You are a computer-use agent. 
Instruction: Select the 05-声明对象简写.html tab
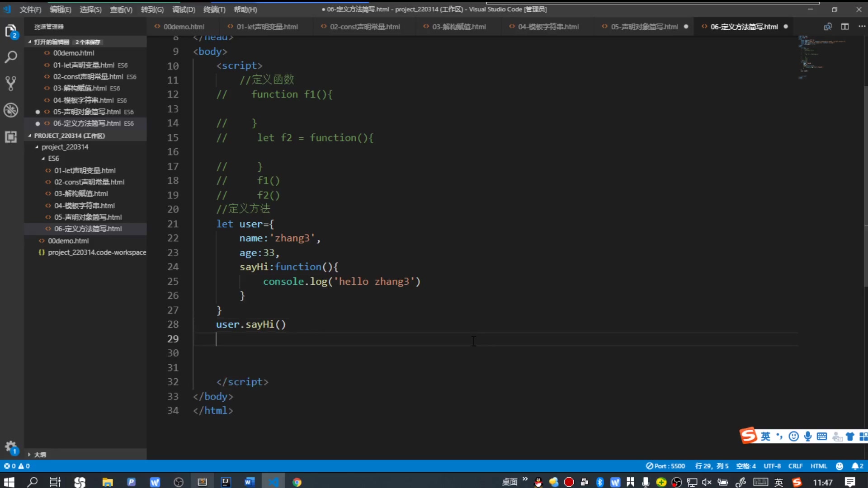pyautogui.click(x=643, y=26)
